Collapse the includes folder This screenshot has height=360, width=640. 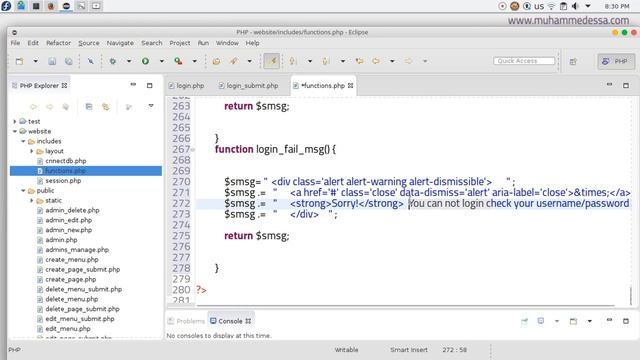click(x=23, y=141)
